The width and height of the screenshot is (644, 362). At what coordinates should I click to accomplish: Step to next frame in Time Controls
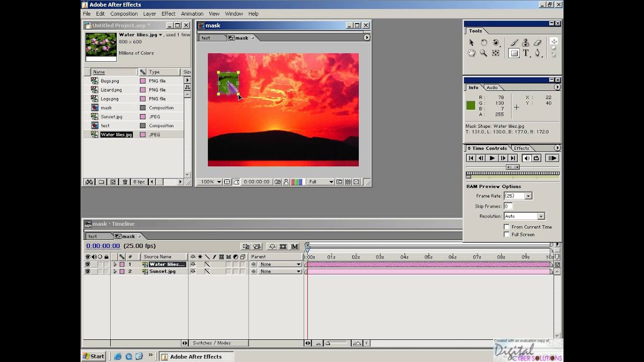(503, 158)
